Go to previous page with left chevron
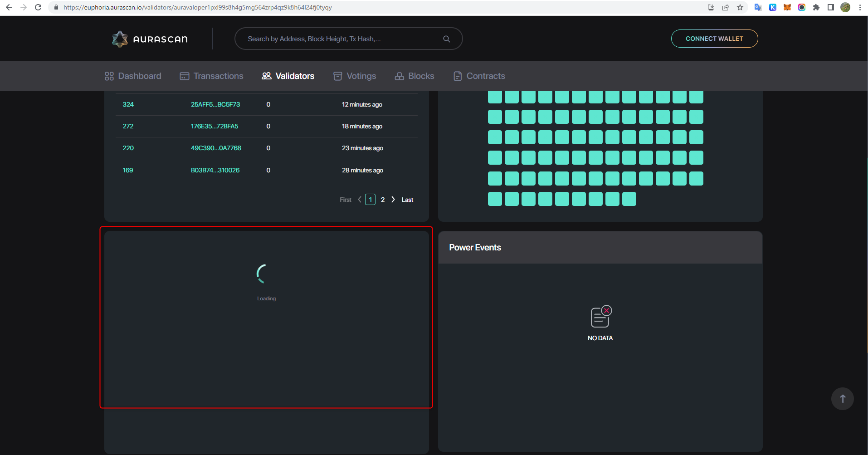 [359, 199]
